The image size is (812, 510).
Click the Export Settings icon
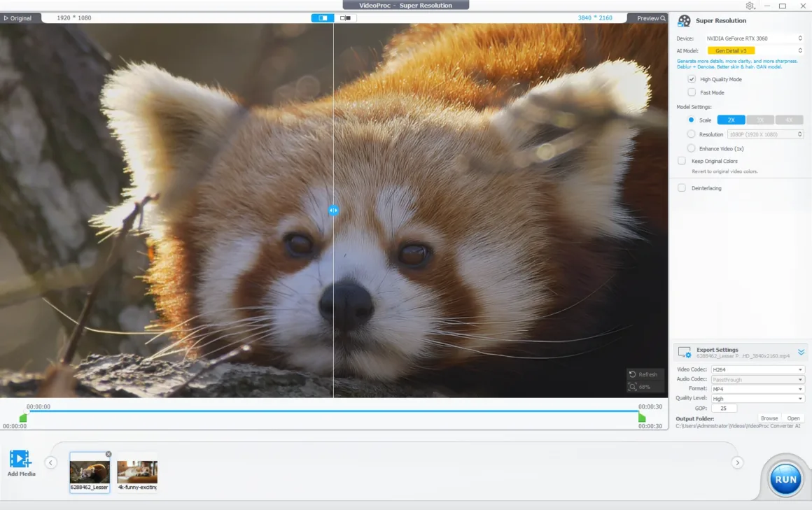(685, 353)
